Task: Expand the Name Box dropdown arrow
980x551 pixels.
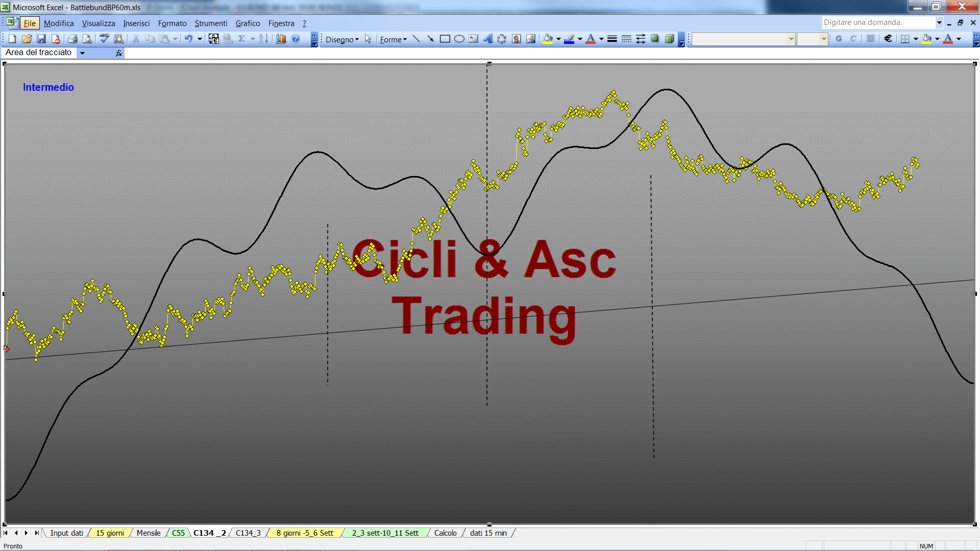Action: point(82,53)
